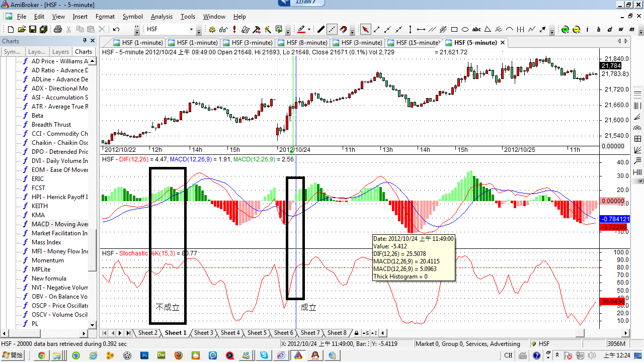Screen dimensions: 644x362
Task: Select the arrow pointer tool
Action: (x=365, y=29)
